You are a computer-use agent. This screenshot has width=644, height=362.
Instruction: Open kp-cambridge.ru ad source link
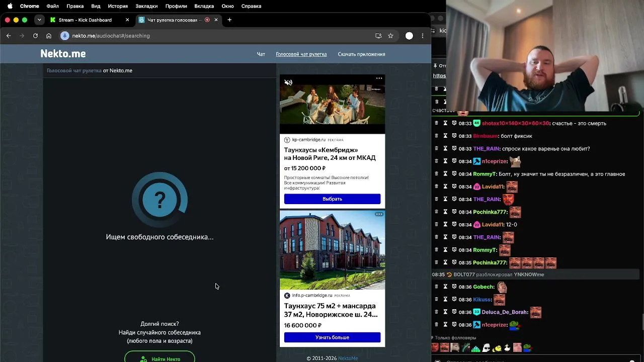tap(308, 140)
